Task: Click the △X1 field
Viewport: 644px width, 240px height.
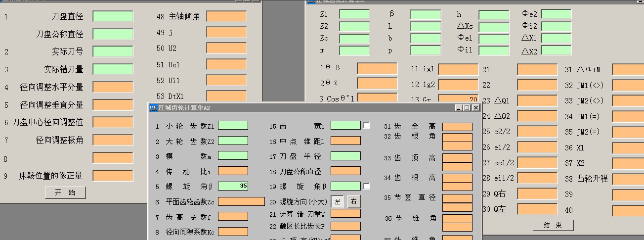Action: pyautogui.click(x=556, y=39)
